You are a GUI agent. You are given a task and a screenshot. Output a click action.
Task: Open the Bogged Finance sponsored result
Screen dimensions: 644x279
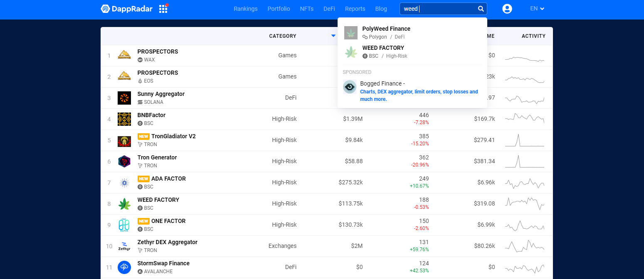point(412,91)
